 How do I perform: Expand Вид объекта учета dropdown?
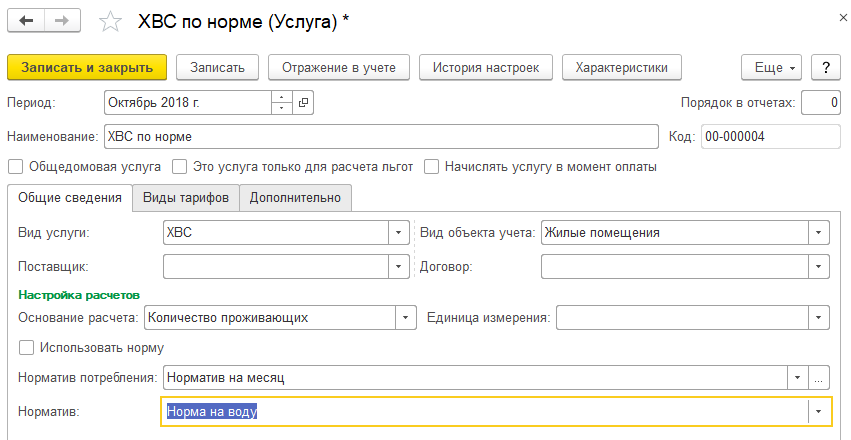click(x=819, y=233)
